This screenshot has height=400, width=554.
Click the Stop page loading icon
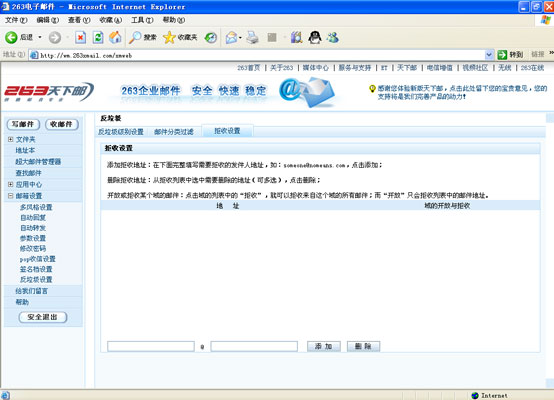81,37
